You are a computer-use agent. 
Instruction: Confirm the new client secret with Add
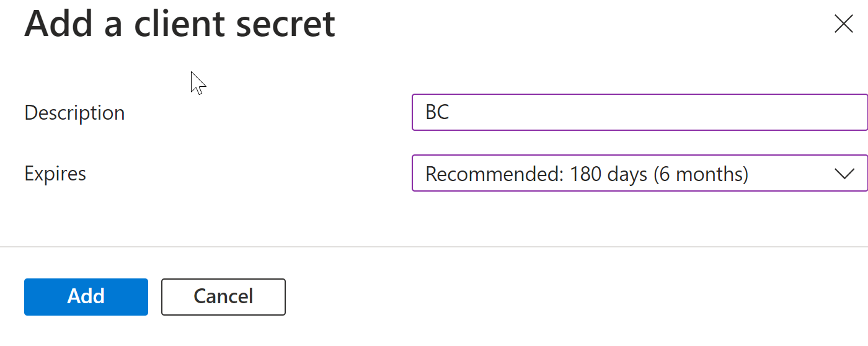pyautogui.click(x=86, y=296)
